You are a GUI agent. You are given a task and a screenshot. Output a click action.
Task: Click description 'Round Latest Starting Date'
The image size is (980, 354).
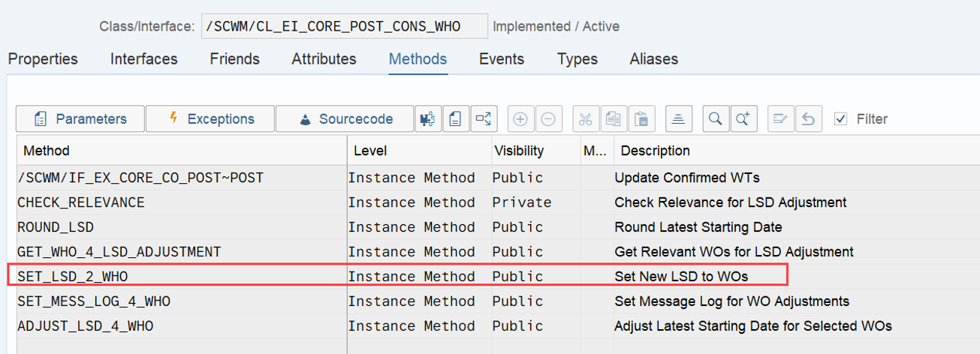click(x=698, y=227)
